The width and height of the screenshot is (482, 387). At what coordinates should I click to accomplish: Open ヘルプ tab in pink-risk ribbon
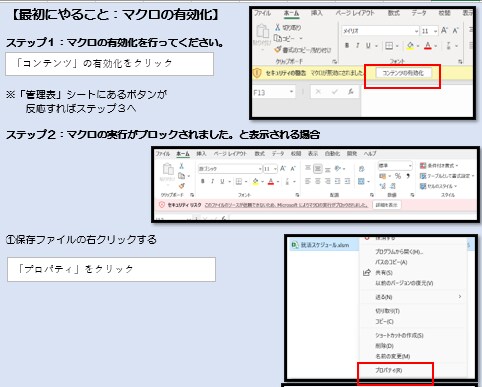[x=370, y=154]
